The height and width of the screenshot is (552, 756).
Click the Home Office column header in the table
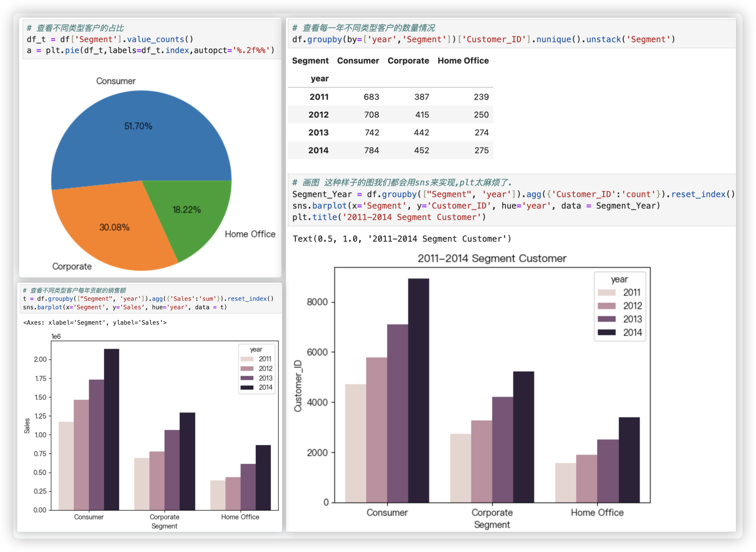click(463, 61)
